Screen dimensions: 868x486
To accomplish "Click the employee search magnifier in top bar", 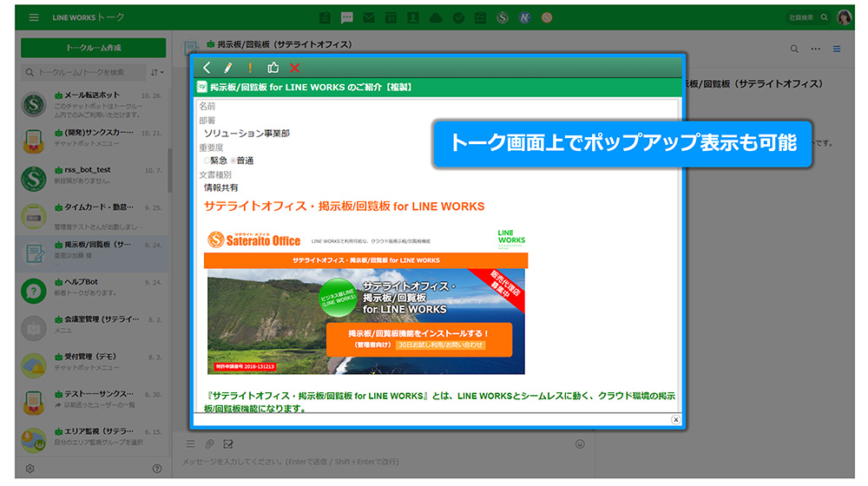I will tap(825, 17).
